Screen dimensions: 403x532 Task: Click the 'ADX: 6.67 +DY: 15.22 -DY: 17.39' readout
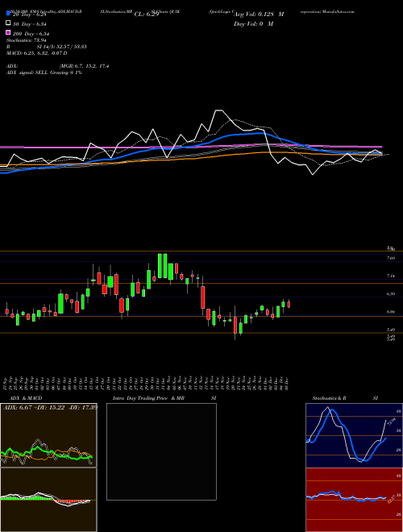click(x=50, y=407)
